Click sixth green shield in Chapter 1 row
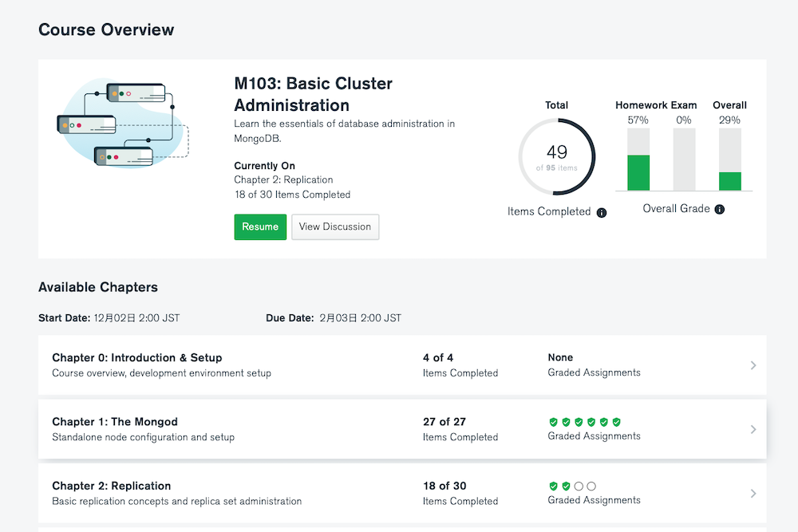The image size is (798, 532). (616, 422)
